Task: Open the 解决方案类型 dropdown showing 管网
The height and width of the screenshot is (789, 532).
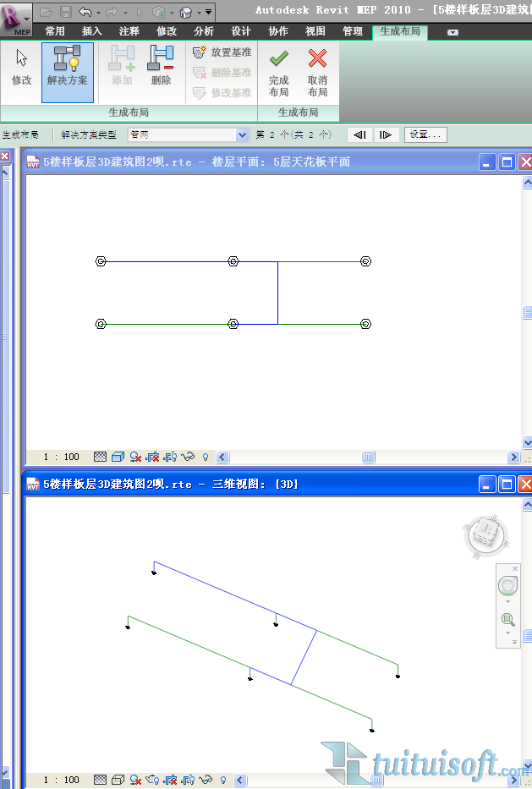Action: point(188,134)
